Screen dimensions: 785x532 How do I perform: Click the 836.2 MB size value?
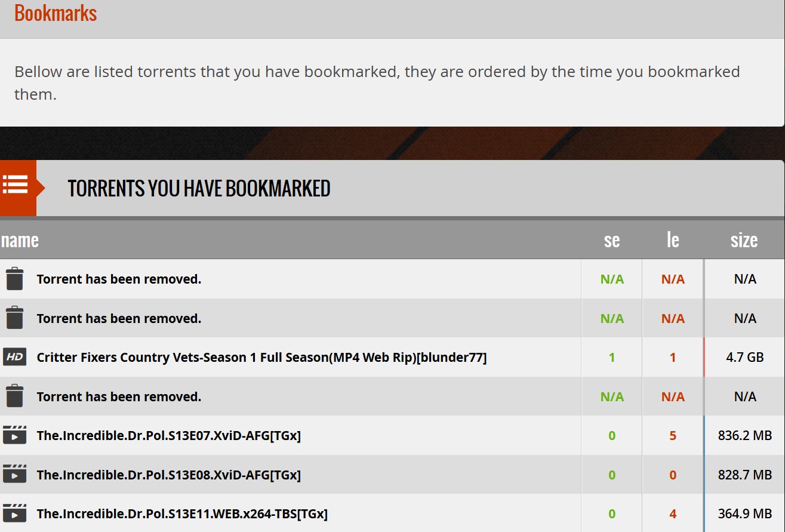(745, 436)
